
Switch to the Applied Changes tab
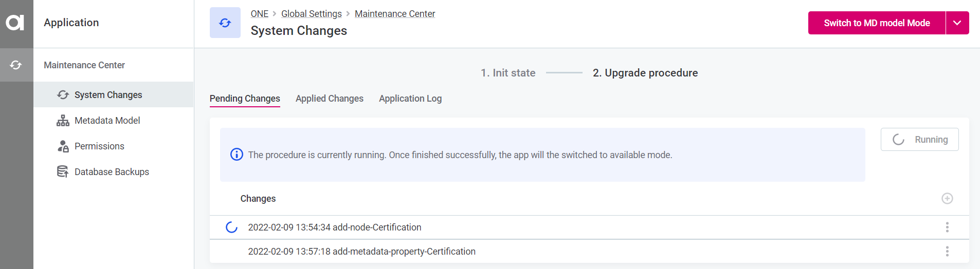click(x=329, y=99)
